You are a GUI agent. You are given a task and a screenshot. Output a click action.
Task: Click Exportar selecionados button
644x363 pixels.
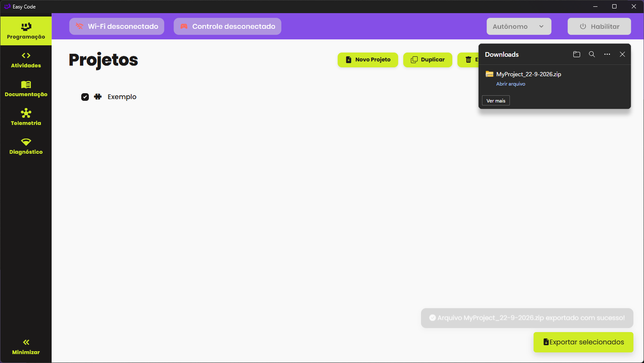click(583, 342)
